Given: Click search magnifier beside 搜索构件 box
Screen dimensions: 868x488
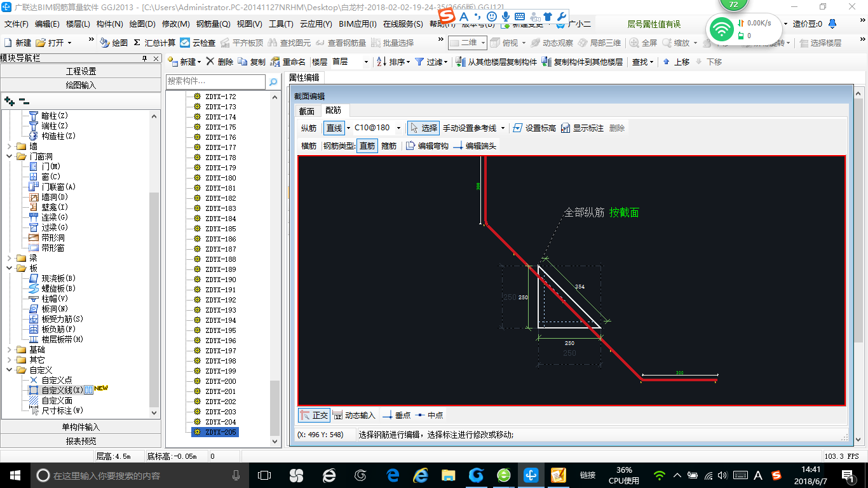Looking at the screenshot, I should 273,82.
